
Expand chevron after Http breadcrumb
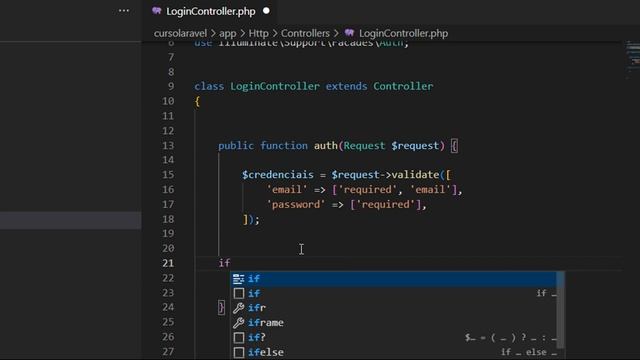(275, 33)
